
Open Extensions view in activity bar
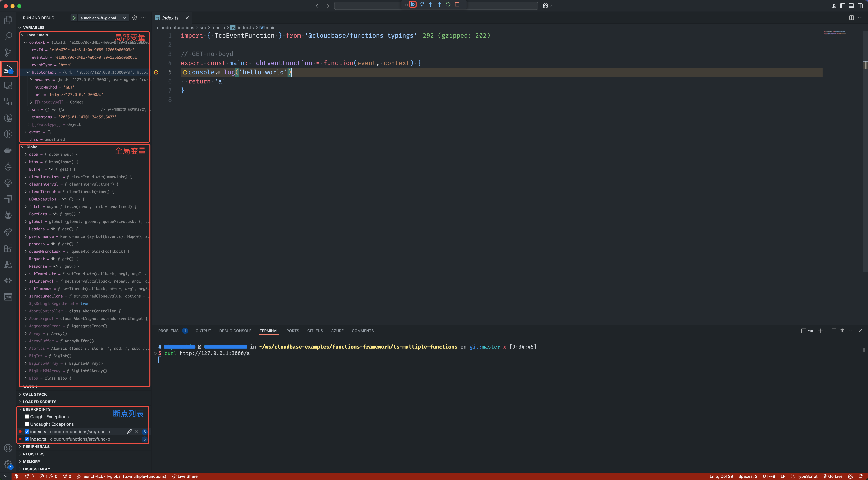point(8,248)
